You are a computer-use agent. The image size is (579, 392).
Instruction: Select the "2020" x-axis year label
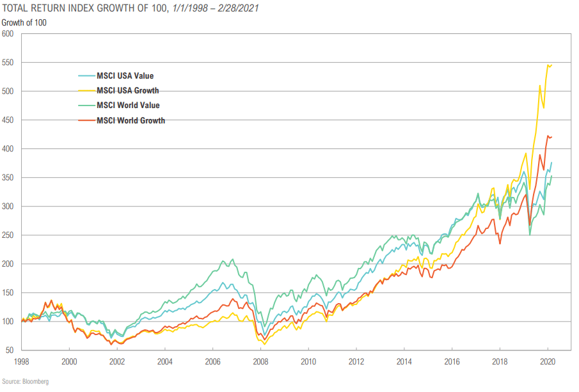(x=548, y=362)
